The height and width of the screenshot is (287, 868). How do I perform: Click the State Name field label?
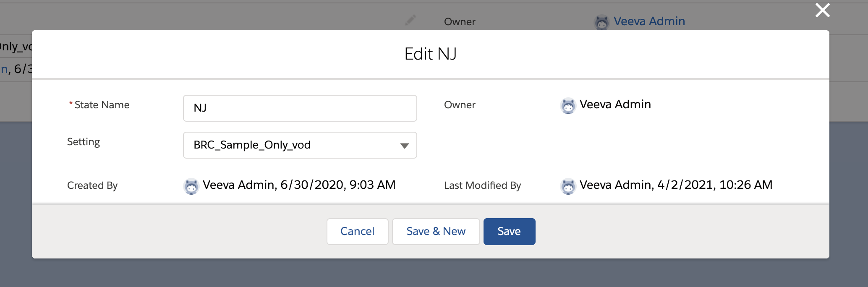tap(102, 105)
